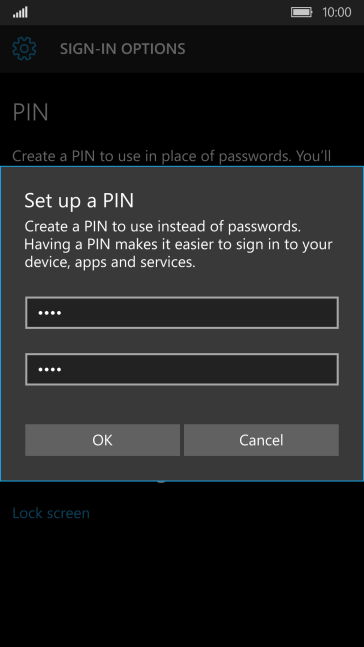This screenshot has height=647, width=364.
Task: Tap the 'Having a PIN makes it easier' line
Action: point(178,244)
